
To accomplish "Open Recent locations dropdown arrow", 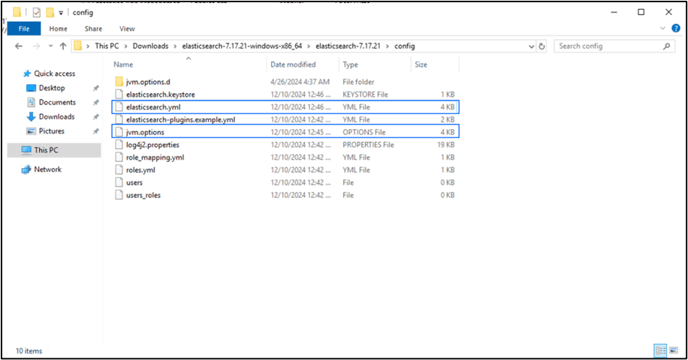I will click(50, 46).
